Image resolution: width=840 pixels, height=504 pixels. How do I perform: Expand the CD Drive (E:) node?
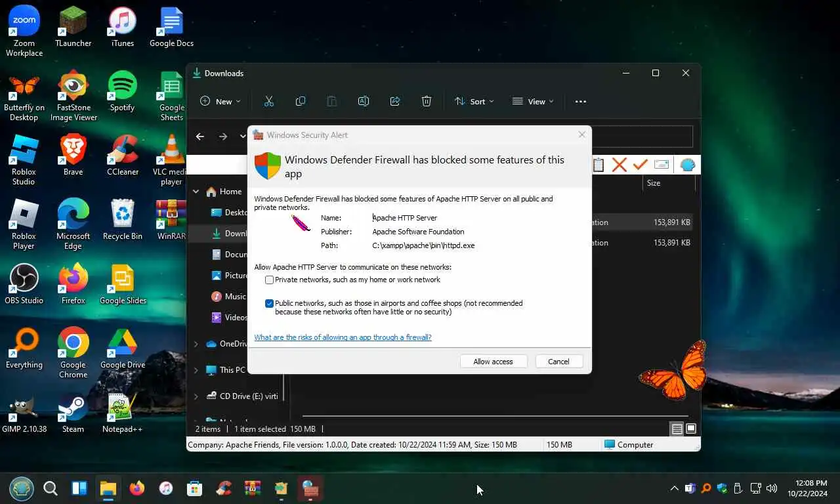coord(196,396)
